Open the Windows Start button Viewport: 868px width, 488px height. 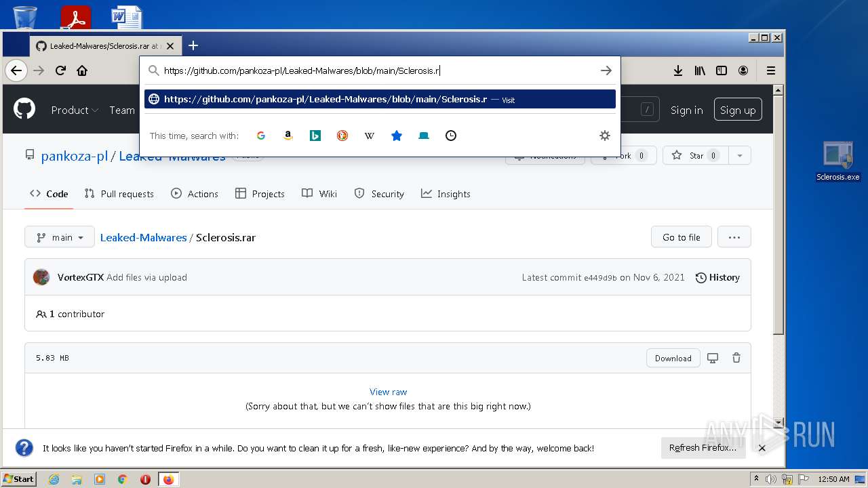(x=19, y=479)
